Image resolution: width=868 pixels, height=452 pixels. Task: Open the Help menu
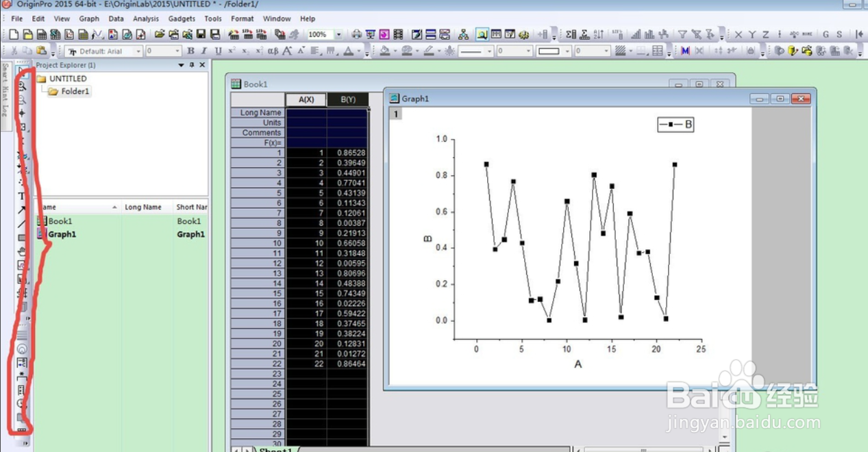308,18
